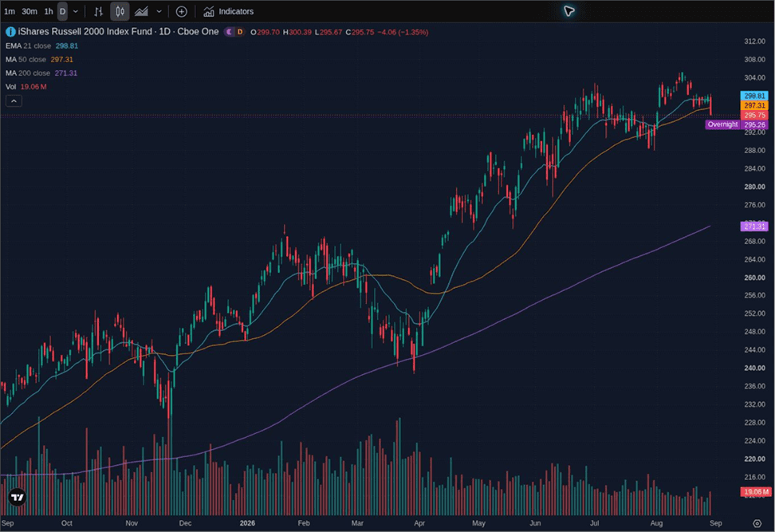Switch to the 30m timeframe
Screen dimensions: 775x532
click(30, 11)
